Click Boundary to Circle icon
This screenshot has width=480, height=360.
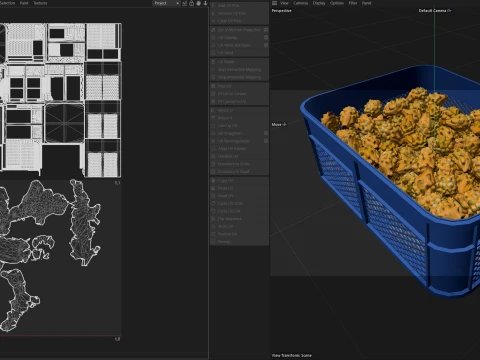(x=213, y=164)
